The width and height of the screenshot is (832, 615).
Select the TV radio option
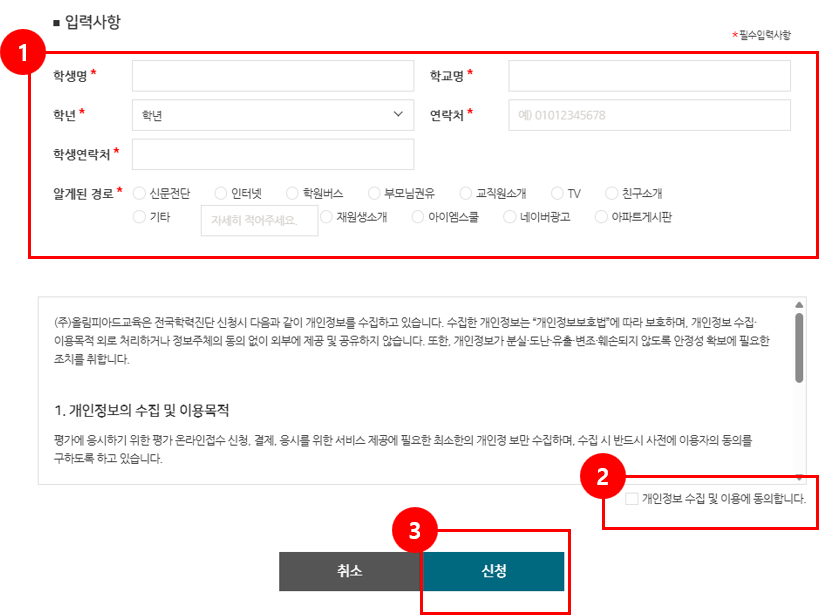(558, 193)
